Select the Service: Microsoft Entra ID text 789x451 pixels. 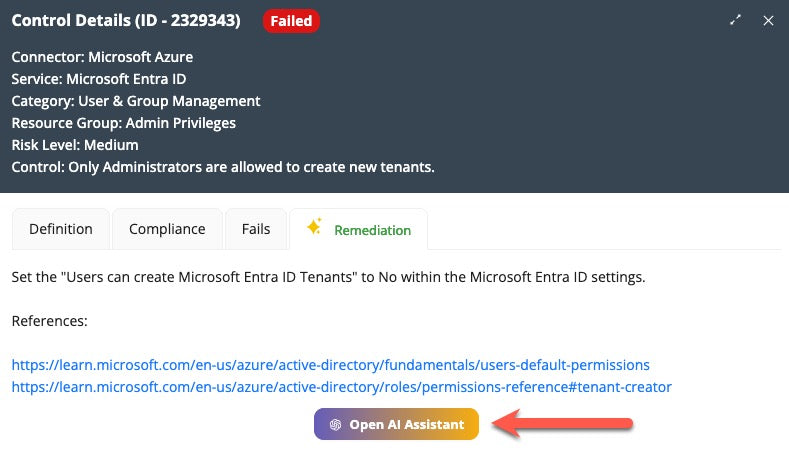(x=99, y=79)
